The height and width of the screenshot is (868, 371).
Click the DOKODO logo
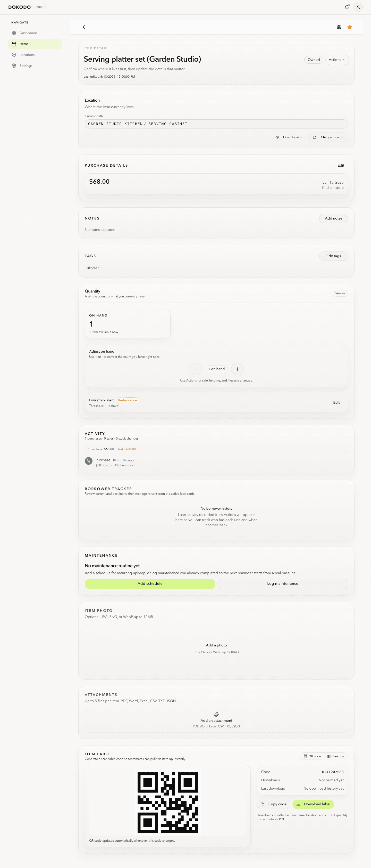pos(20,7)
